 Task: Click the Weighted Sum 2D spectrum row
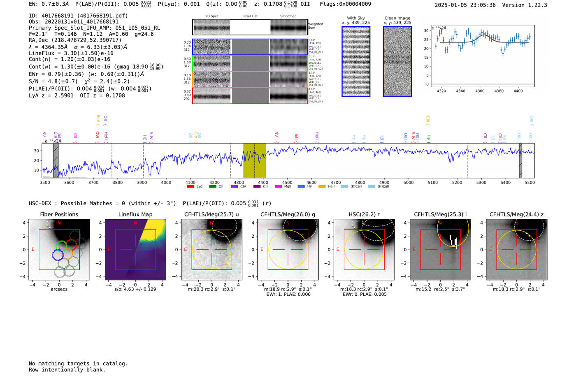pyautogui.click(x=250, y=27)
